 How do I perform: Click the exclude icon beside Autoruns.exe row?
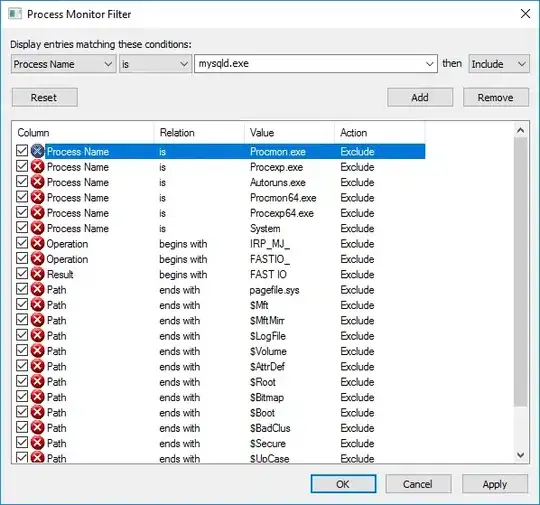tap(37, 182)
